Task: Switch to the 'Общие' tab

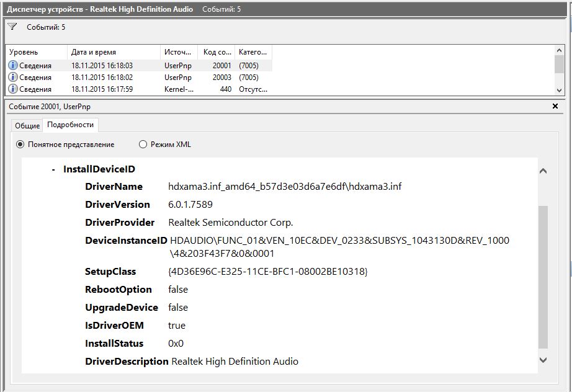Action: pyautogui.click(x=27, y=125)
